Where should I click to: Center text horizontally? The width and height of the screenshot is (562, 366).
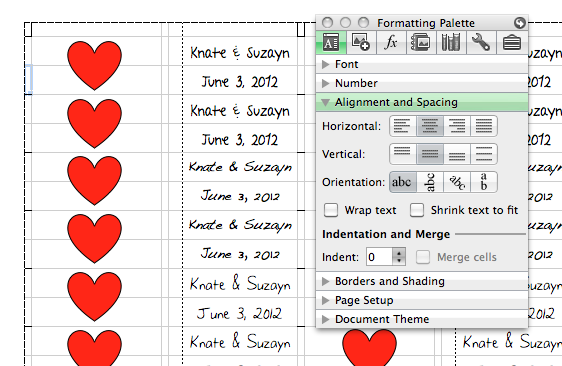pyautogui.click(x=430, y=126)
